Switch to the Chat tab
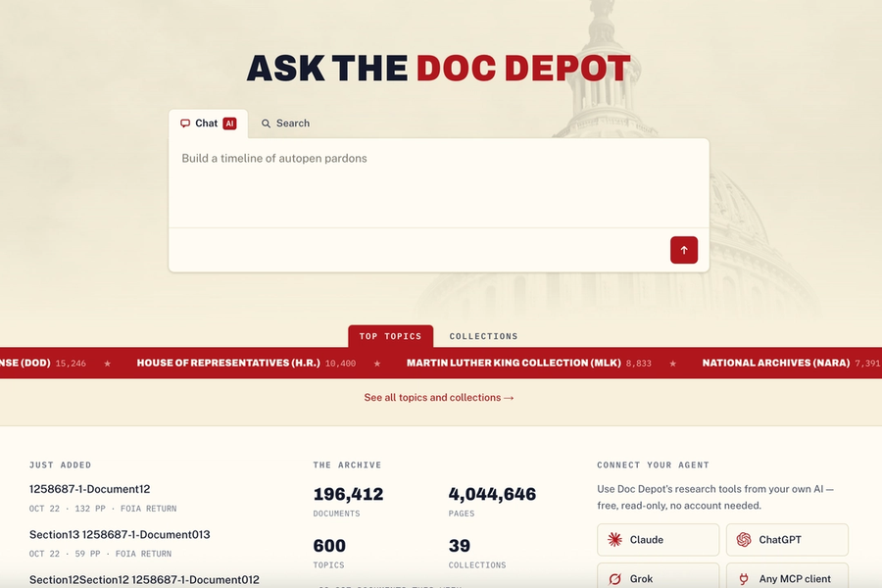Image resolution: width=882 pixels, height=588 pixels. (x=208, y=123)
